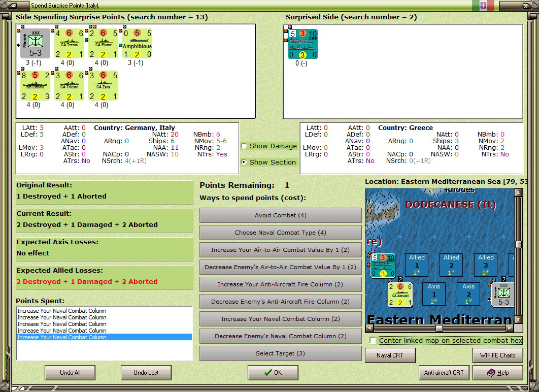Click the Expected Allied Losses red text
Screen dimensions: 539x392
(x=87, y=282)
